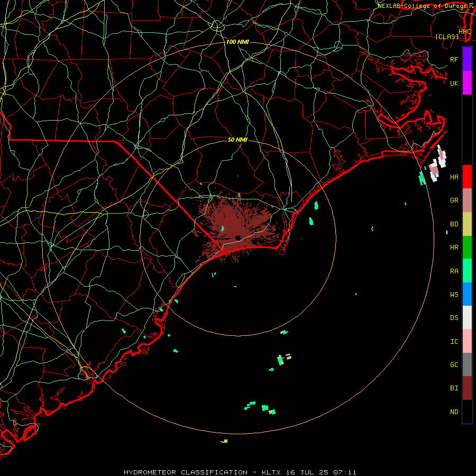The image size is (476, 476).
Task: Click the HR legend label
Action: [x=454, y=248]
